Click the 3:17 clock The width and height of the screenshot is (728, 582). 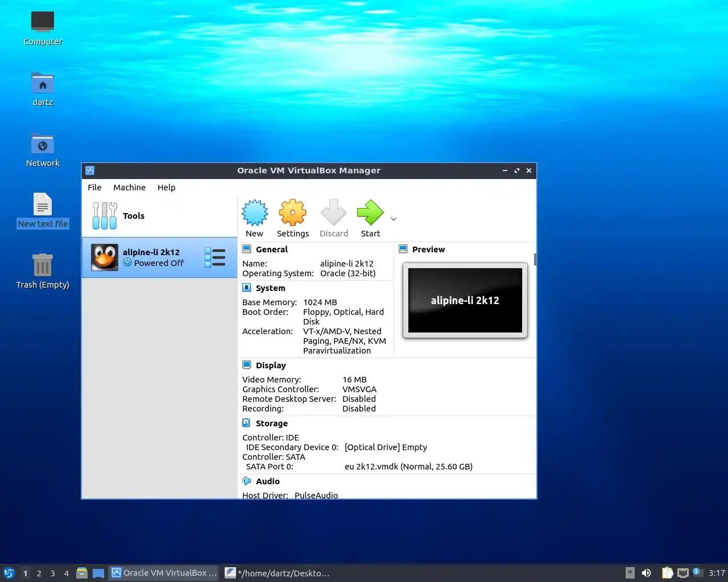(x=717, y=573)
